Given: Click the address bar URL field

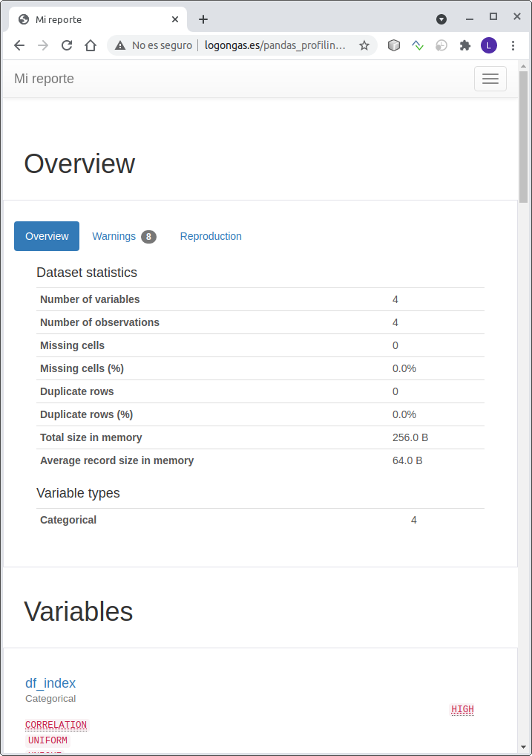Looking at the screenshot, I should [275, 45].
